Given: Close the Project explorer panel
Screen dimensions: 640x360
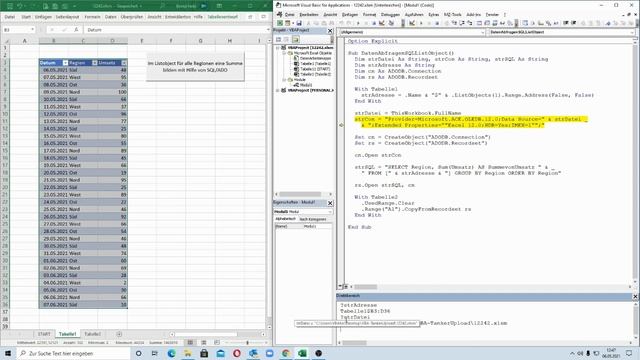Looking at the screenshot, I should tap(330, 31).
